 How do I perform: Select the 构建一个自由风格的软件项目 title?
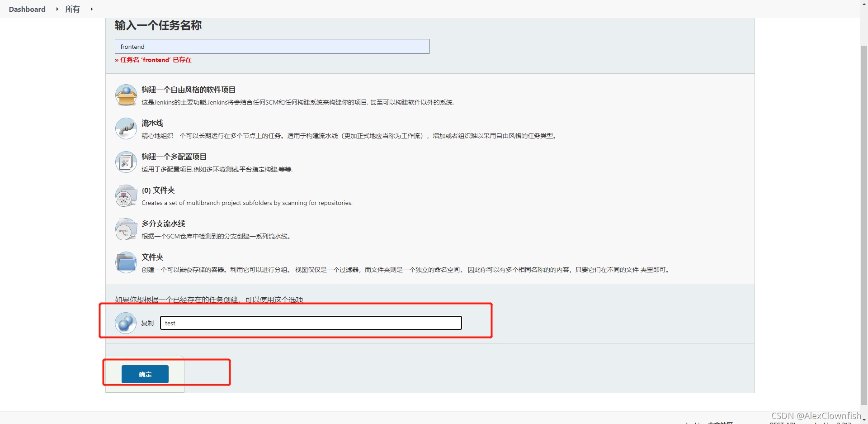coord(189,90)
